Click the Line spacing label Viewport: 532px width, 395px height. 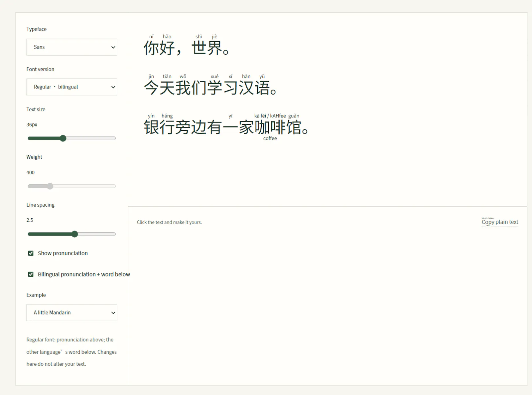pyautogui.click(x=41, y=205)
